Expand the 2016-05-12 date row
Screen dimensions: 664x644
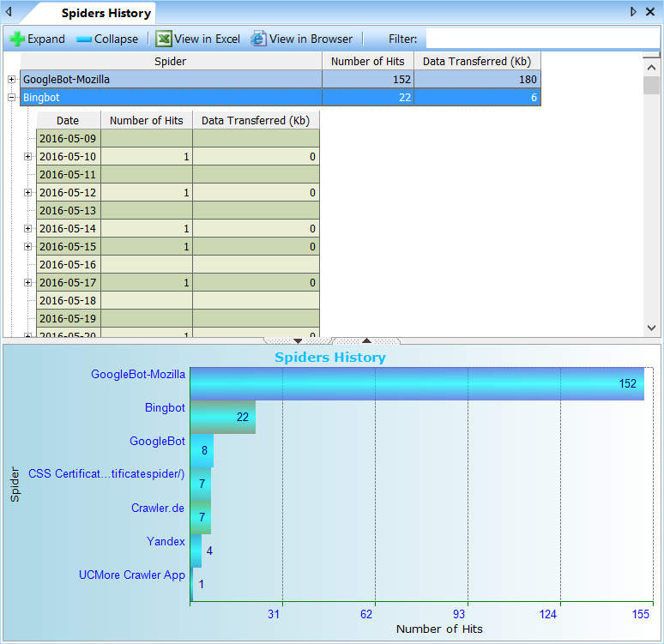(x=28, y=193)
